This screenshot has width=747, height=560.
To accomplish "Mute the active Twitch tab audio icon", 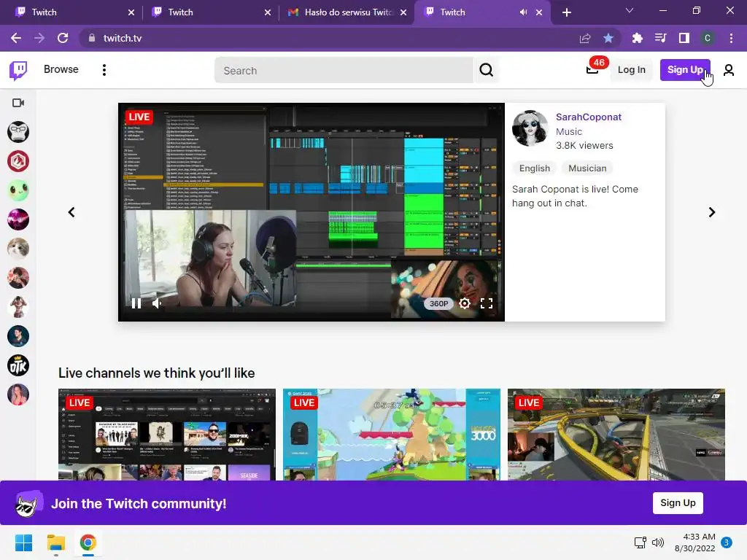I will pos(523,12).
